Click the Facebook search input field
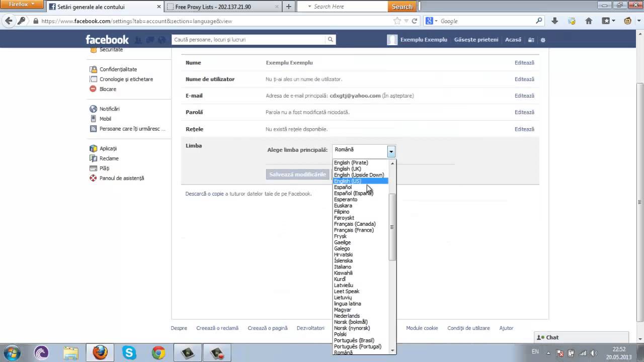Screen dimensions: 644x362 click(249, 39)
